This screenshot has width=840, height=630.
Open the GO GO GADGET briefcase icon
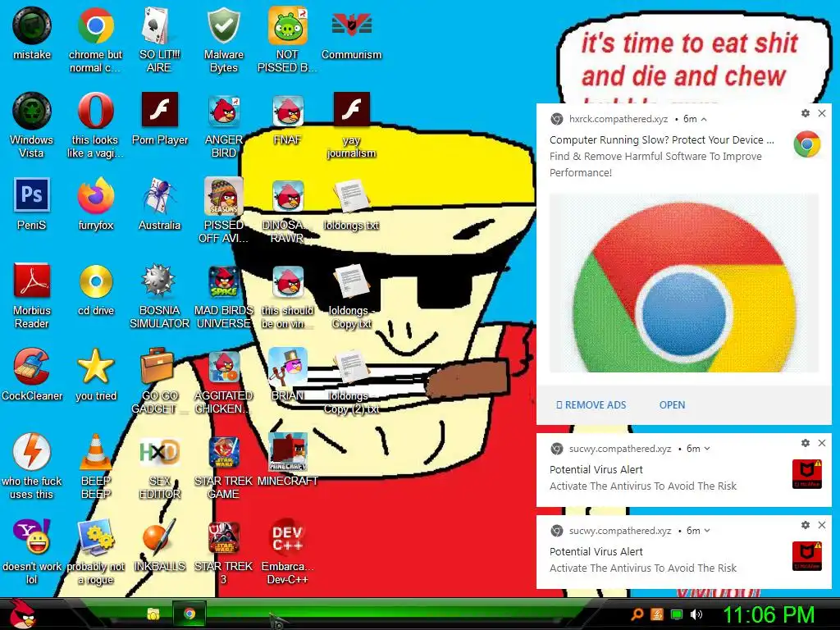click(x=158, y=366)
